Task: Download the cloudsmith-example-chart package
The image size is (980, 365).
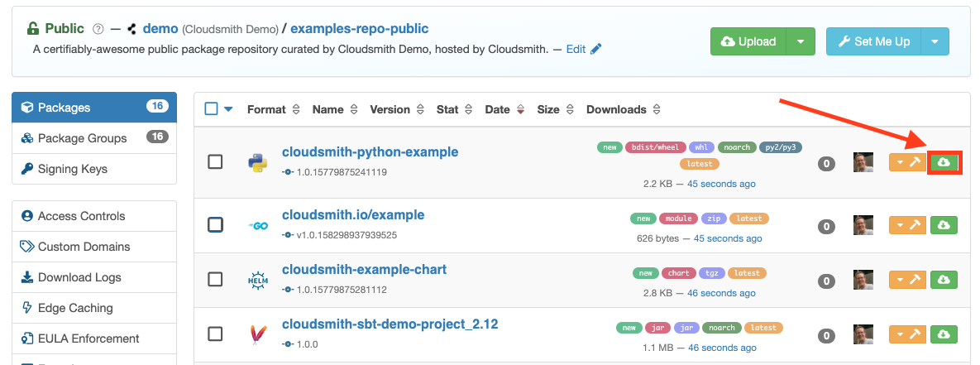Action: click(944, 280)
